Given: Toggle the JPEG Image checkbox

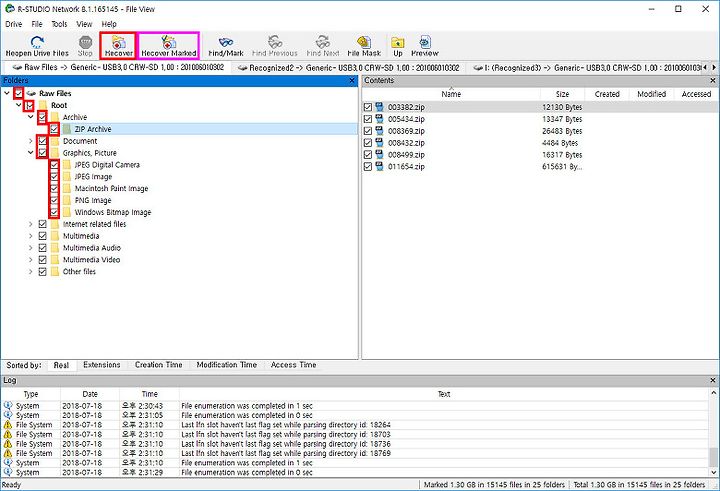Looking at the screenshot, I should [54, 176].
